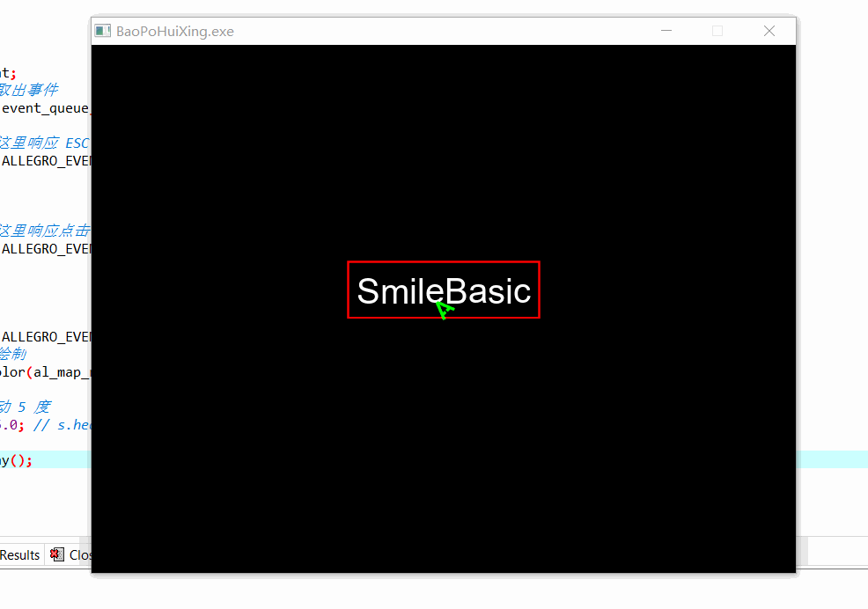Click the green turtle arrow sprite
Image resolution: width=868 pixels, height=609 pixels.
[x=445, y=310]
